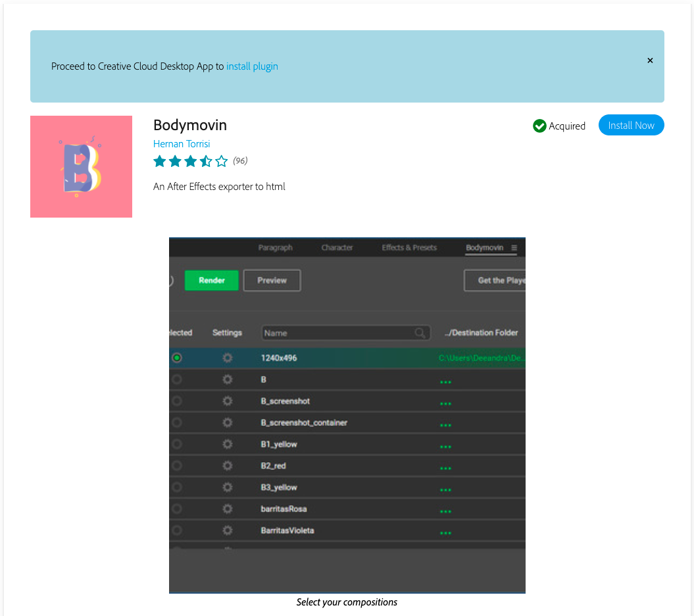694x616 pixels.
Task: Select the B1_yellow composition radio
Action: click(177, 444)
